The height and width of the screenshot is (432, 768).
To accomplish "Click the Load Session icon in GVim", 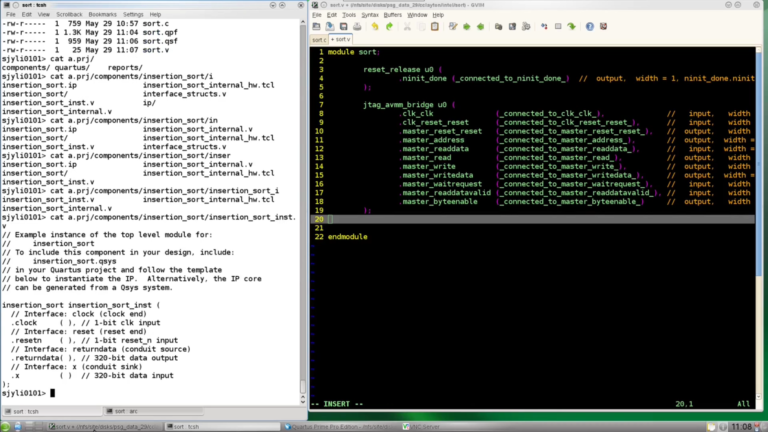I will (x=498, y=26).
